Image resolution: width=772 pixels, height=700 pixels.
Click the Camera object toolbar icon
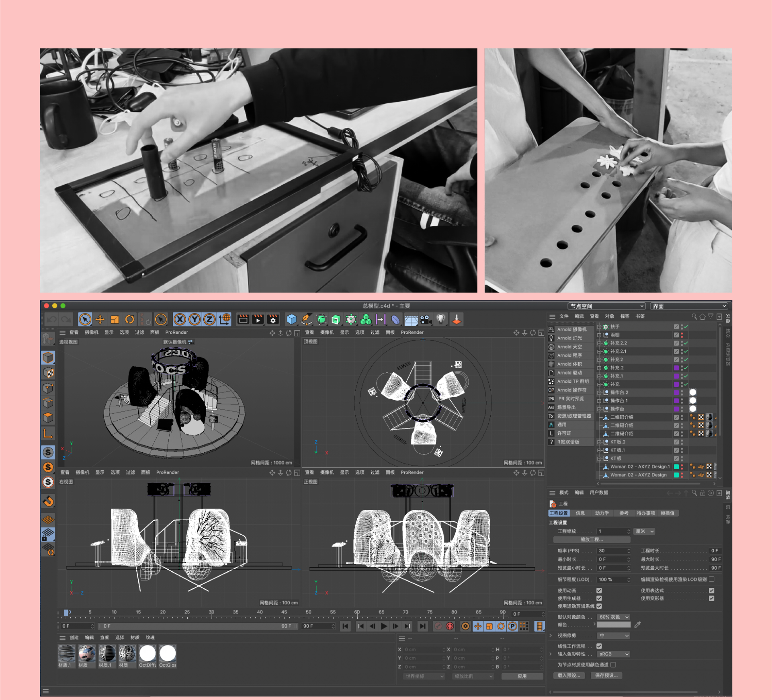click(426, 320)
